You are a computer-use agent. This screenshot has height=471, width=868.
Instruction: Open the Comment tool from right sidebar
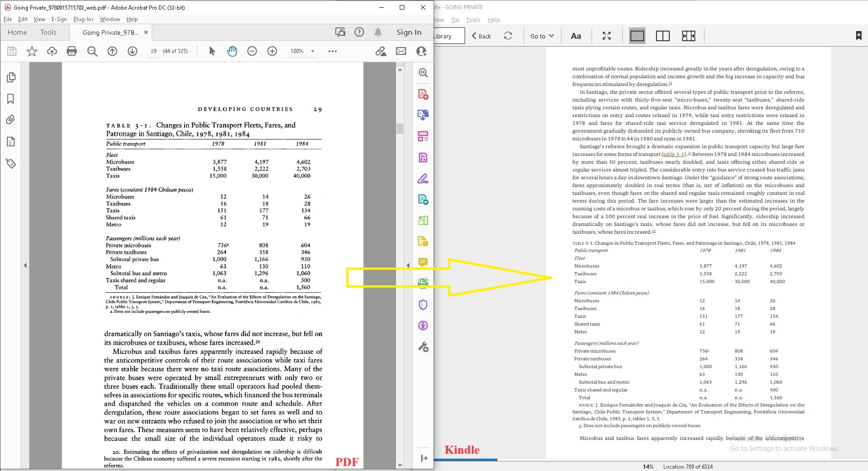[423, 262]
